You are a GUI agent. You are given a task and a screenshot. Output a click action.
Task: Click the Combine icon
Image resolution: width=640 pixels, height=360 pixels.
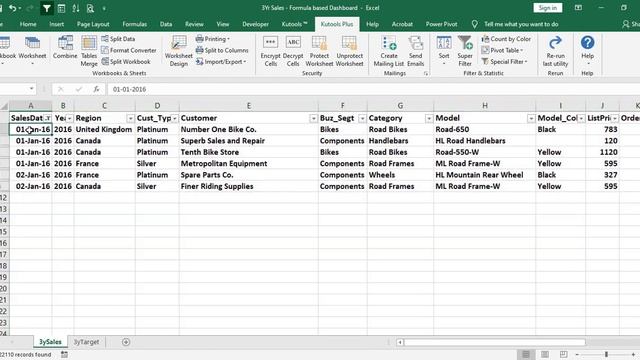click(x=65, y=47)
